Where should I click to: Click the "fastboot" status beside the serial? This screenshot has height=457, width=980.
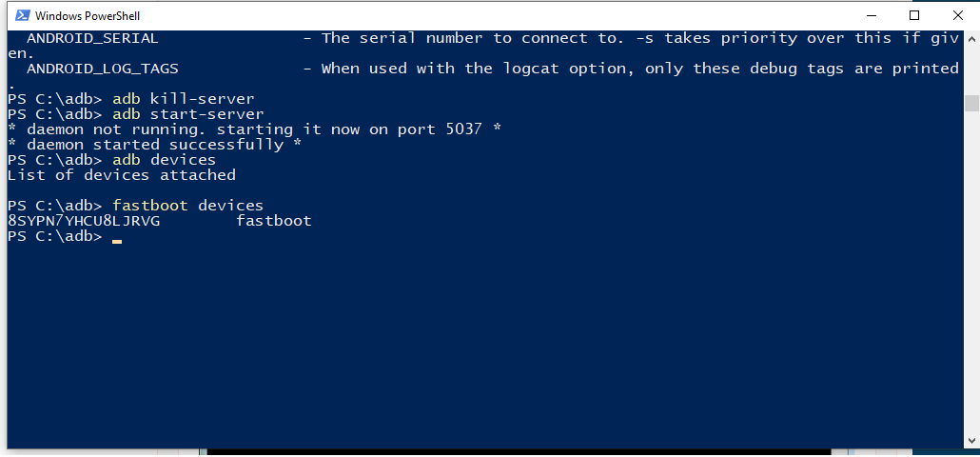(273, 221)
